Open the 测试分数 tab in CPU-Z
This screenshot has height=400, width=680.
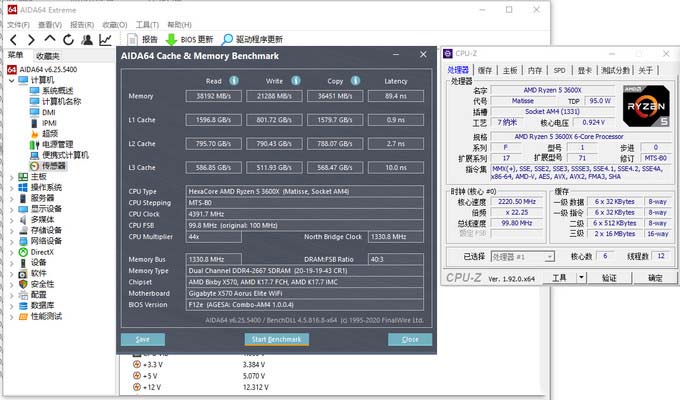point(615,70)
